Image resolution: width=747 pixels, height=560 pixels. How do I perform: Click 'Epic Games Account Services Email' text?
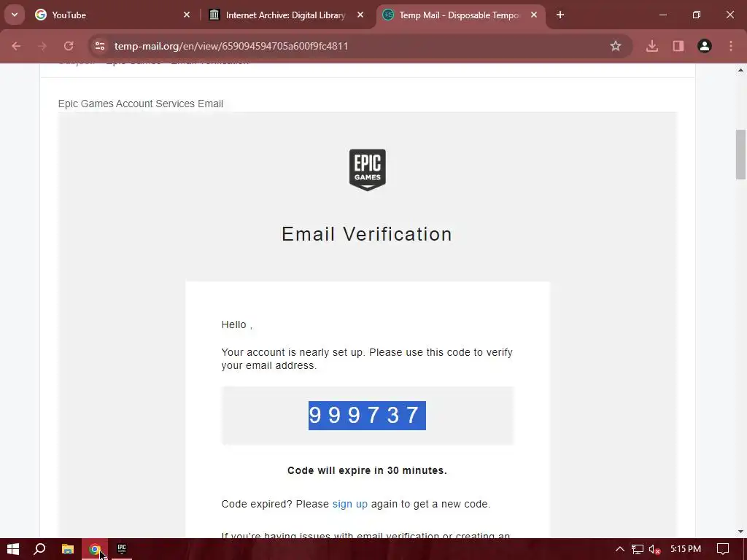pos(141,104)
